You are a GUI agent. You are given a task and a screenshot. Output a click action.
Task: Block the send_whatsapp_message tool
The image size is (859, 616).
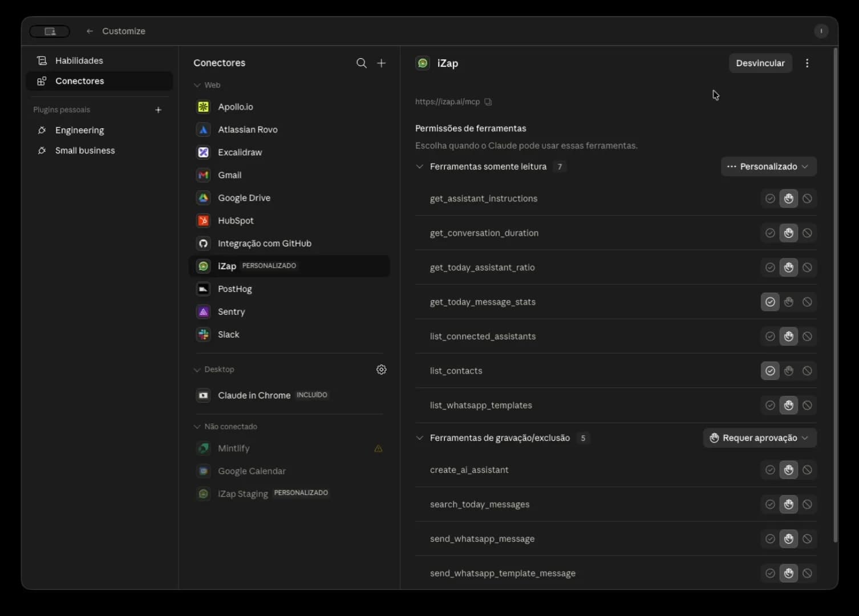pyautogui.click(x=807, y=539)
